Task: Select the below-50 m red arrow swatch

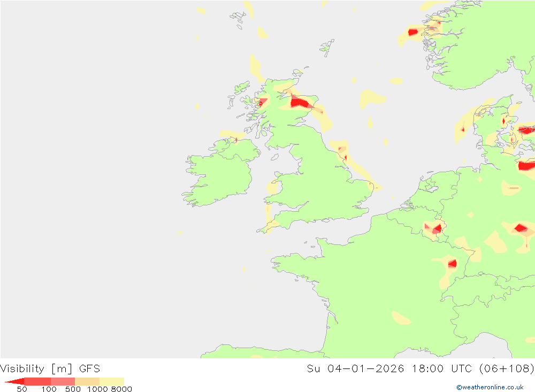Action: click(x=15, y=381)
